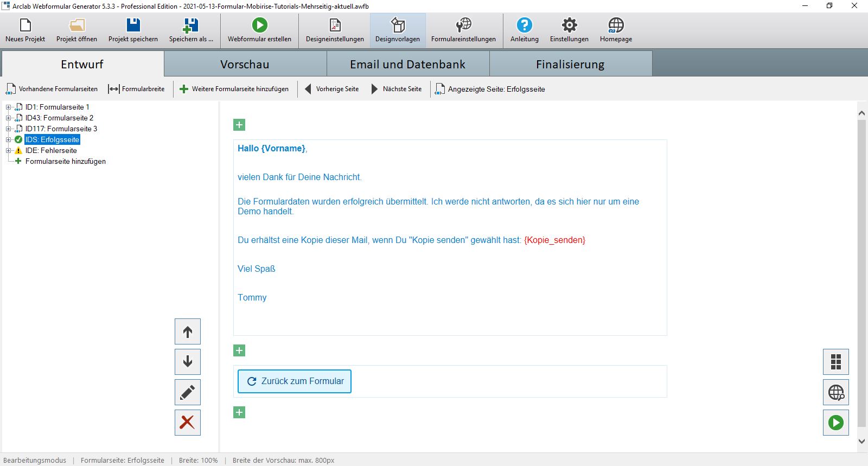Click Weitere Formularseite hinzufügen
Viewport: 868px width, 466px height.
234,89
